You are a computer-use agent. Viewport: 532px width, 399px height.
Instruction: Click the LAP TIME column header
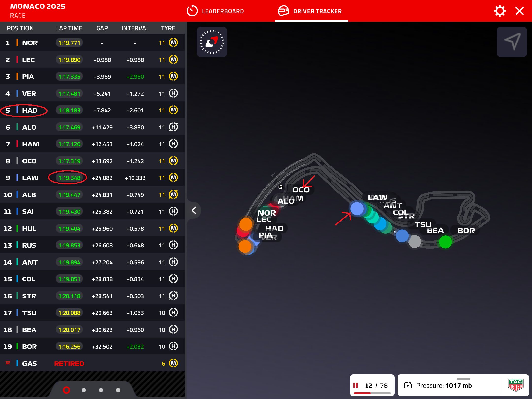coord(69,28)
